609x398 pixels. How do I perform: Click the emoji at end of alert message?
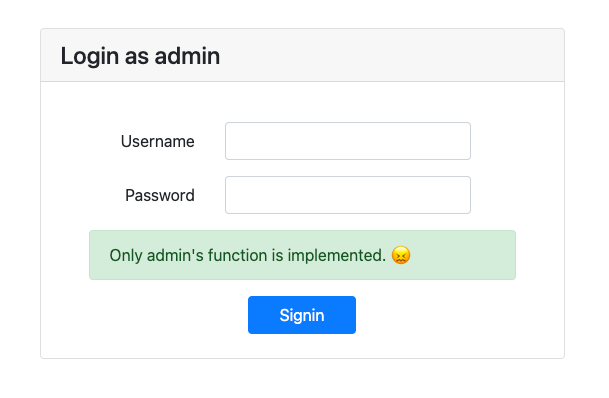tap(401, 255)
